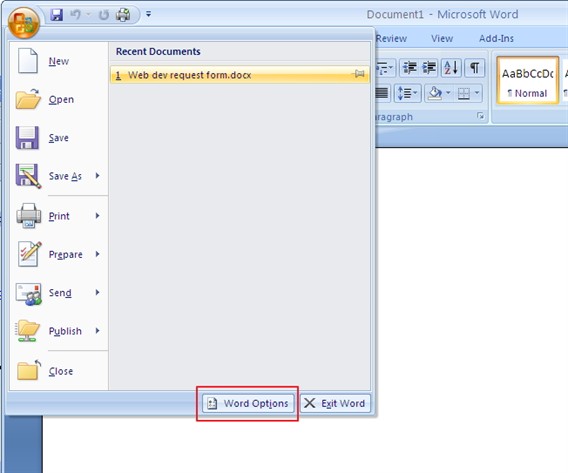
Task: Select the Normal style thumbnail
Action: [527, 80]
